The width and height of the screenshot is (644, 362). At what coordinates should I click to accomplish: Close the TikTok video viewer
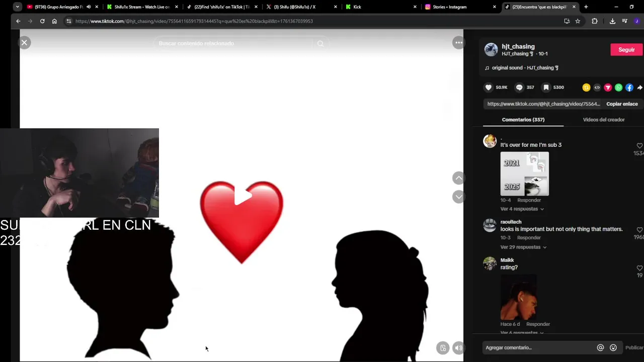click(24, 43)
